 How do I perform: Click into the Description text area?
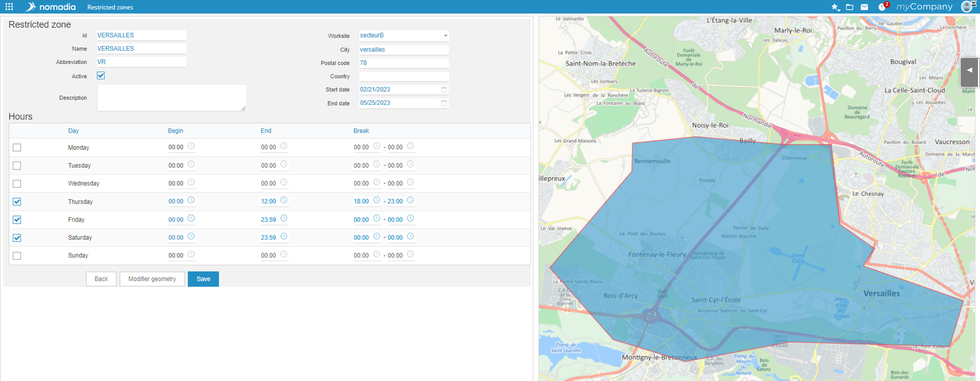pos(171,98)
